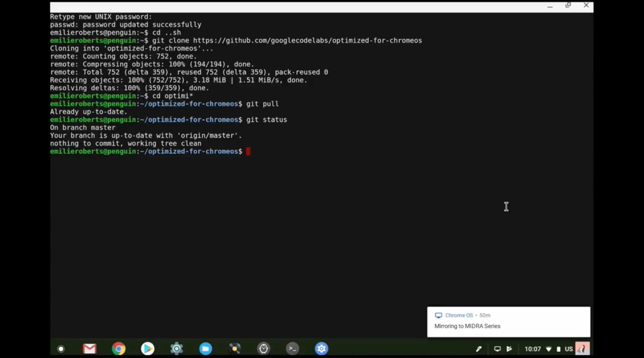This screenshot has width=644, height=358.
Task: Open the vinyl record music app
Action: (x=235, y=349)
